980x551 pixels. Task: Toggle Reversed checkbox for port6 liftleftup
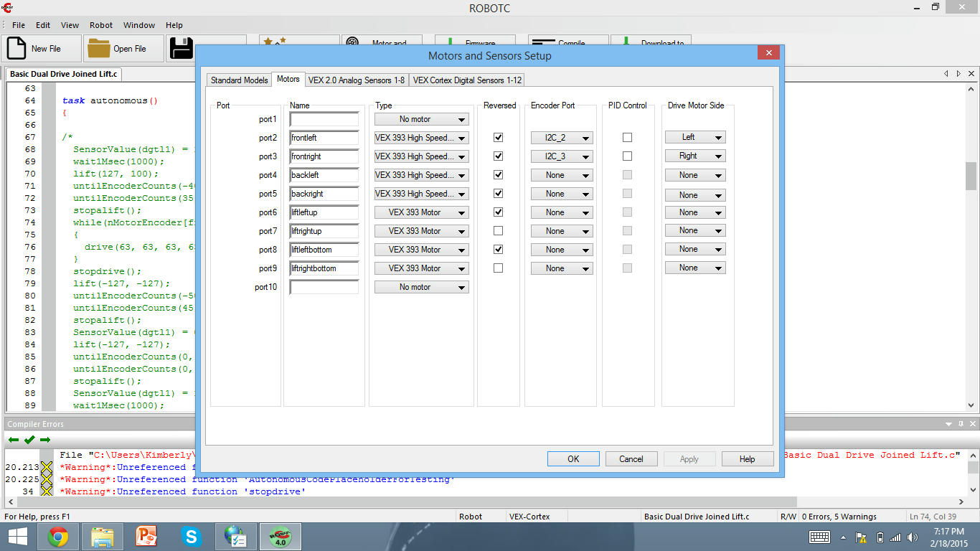[x=499, y=212]
